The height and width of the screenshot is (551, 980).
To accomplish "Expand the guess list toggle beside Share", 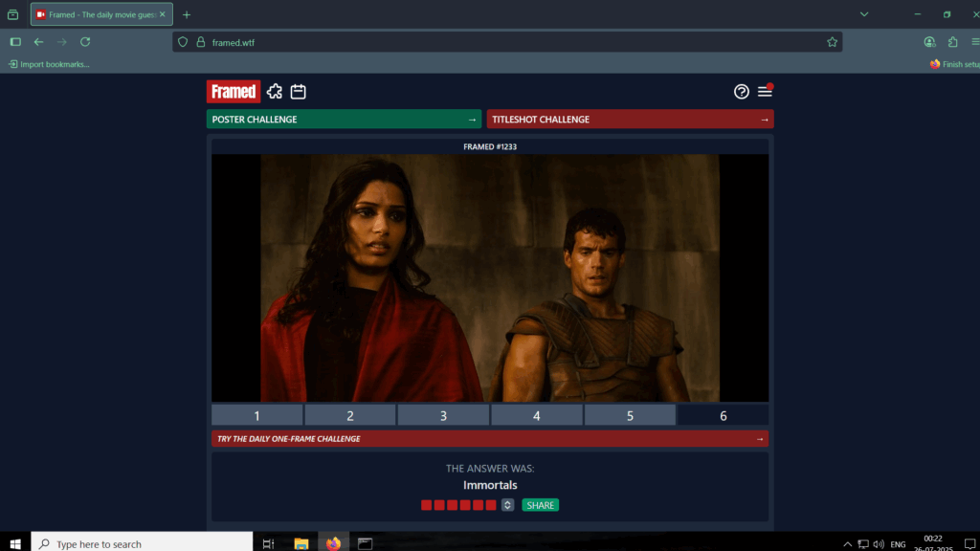I will pos(507,505).
